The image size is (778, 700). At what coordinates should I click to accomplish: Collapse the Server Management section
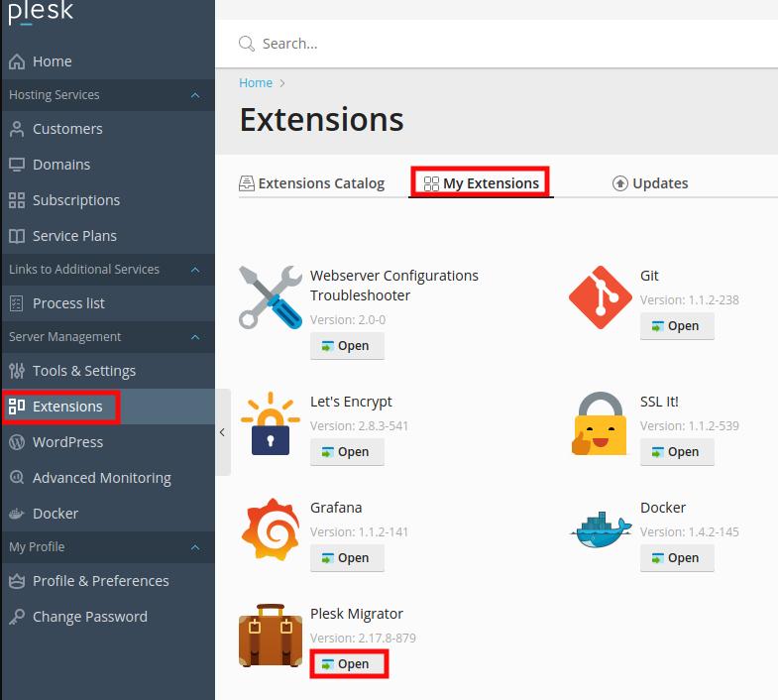[x=195, y=337]
